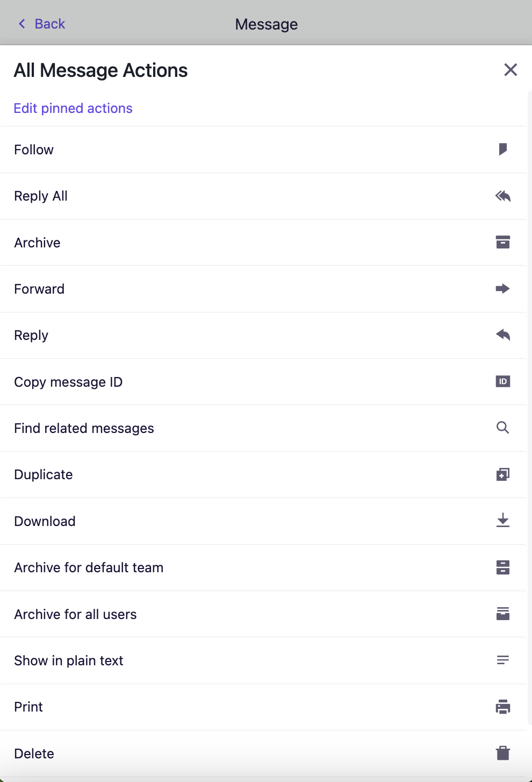
Task: Open Edit pinned actions link
Action: point(73,108)
